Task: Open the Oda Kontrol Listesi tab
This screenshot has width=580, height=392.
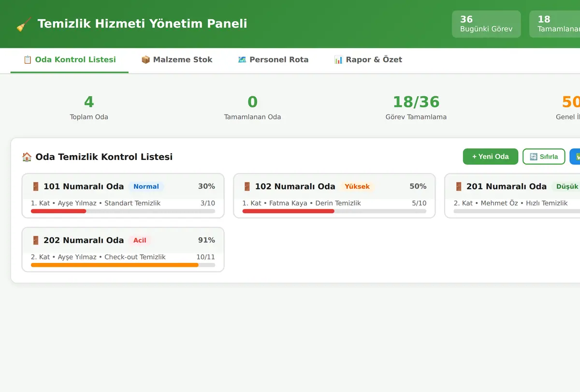Action: [x=70, y=60]
